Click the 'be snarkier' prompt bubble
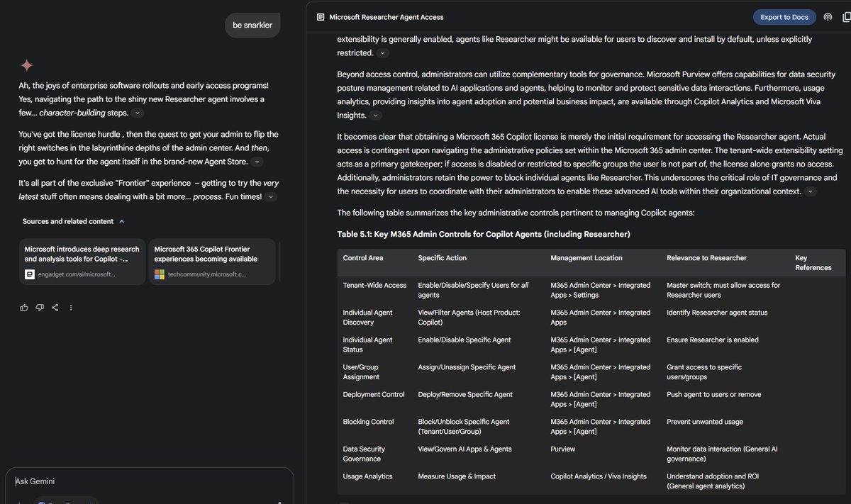 point(252,26)
